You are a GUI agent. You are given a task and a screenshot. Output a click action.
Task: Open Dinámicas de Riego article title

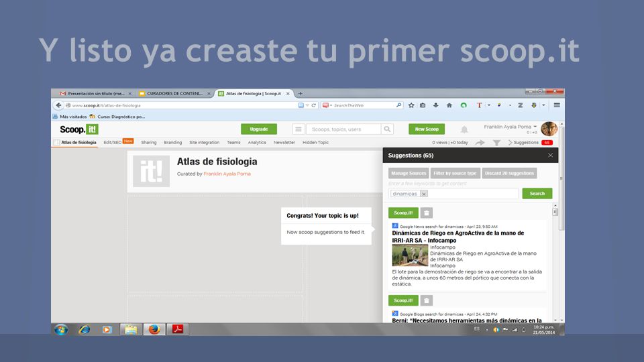point(458,237)
